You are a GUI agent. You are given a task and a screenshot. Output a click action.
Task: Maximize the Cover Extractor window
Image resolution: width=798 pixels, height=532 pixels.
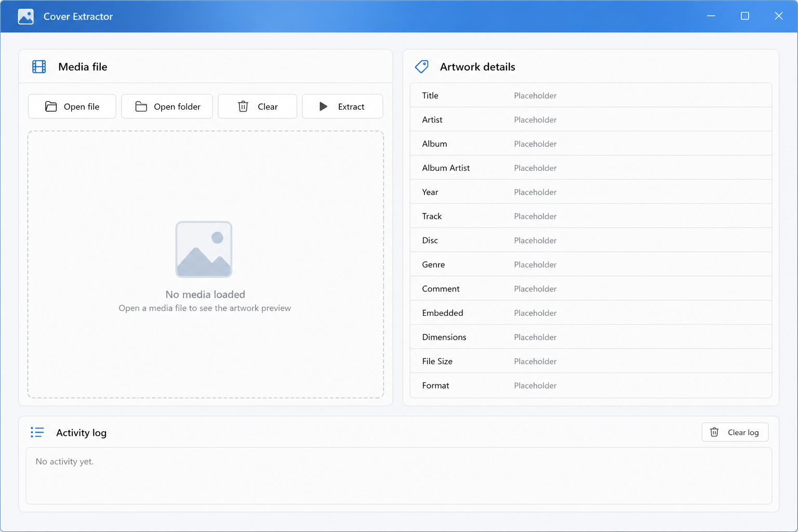click(745, 16)
